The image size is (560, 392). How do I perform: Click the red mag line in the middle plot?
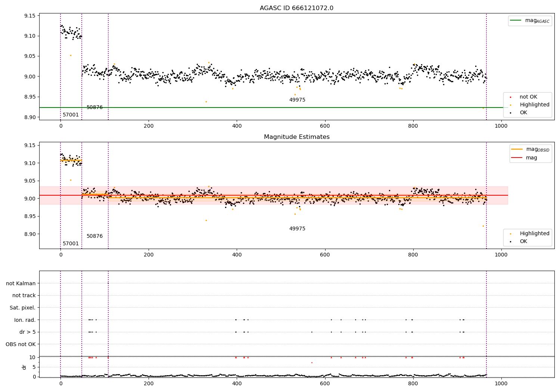274,195
